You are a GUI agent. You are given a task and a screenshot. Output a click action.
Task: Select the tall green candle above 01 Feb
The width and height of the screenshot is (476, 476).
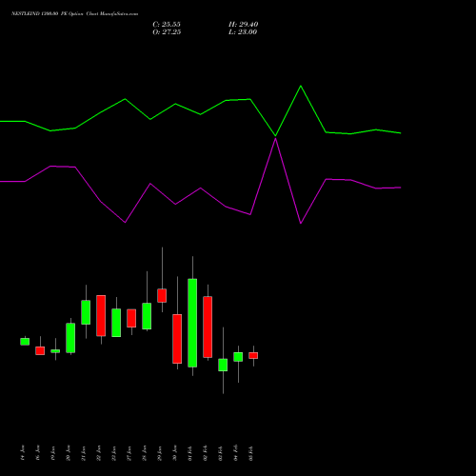(x=192, y=323)
